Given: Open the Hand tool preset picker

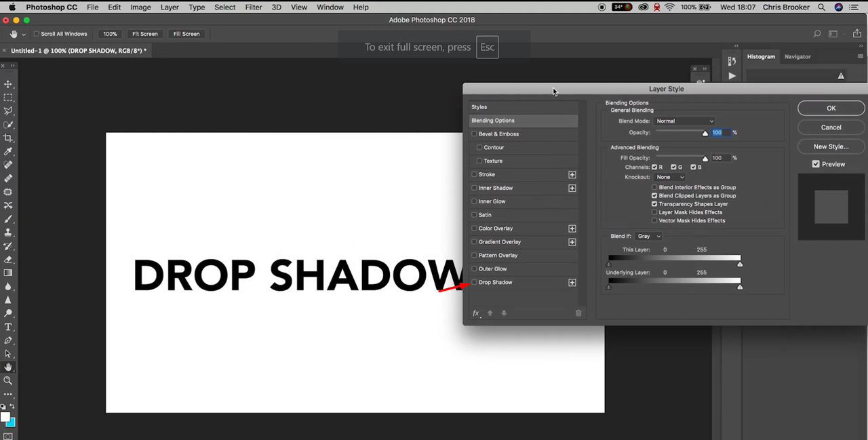Looking at the screenshot, I should point(24,34).
